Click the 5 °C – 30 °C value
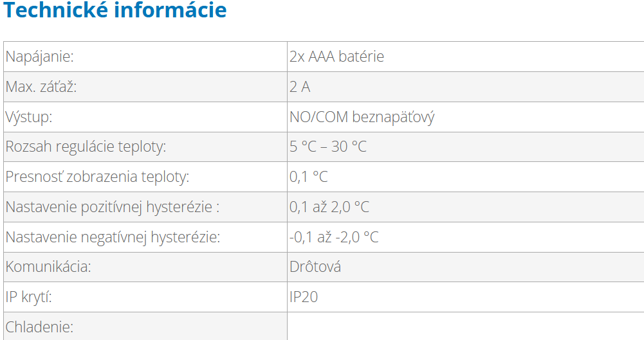This screenshot has width=644, height=340. 328,147
